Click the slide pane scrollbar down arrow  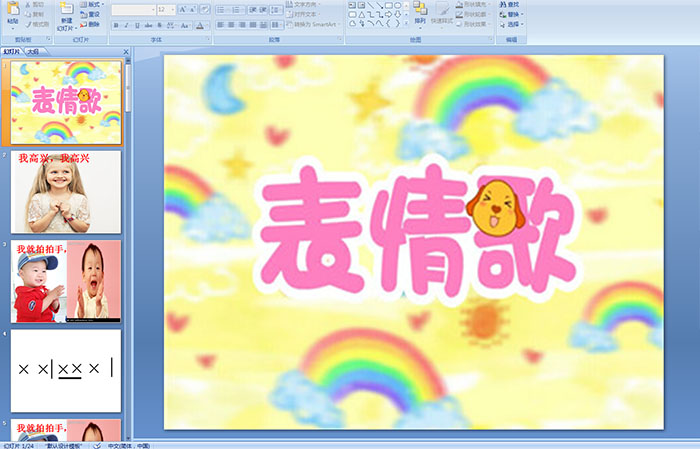click(129, 437)
